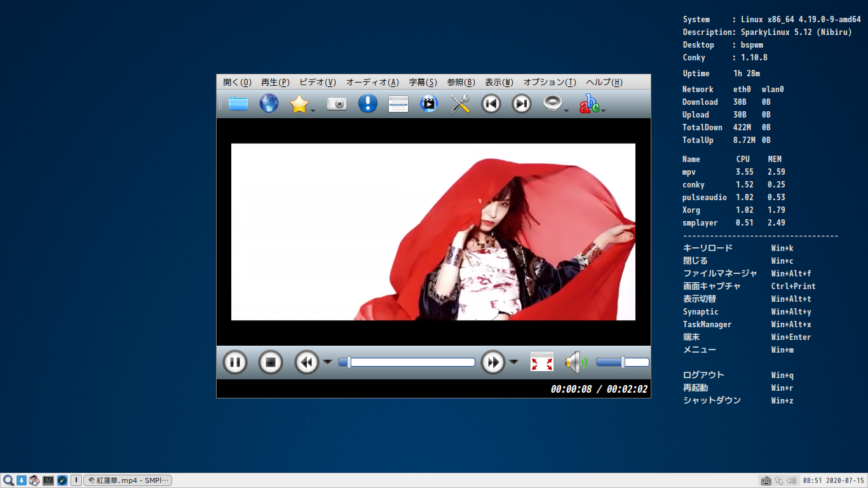This screenshot has height=488, width=868.
Task: Click the 'TaskManager Win+Alt+x' shortcut line
Action: [747, 324]
